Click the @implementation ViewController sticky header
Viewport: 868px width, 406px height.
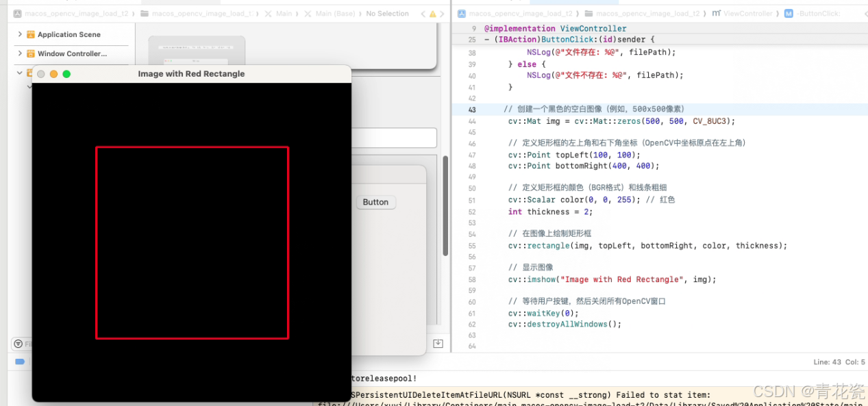point(555,29)
